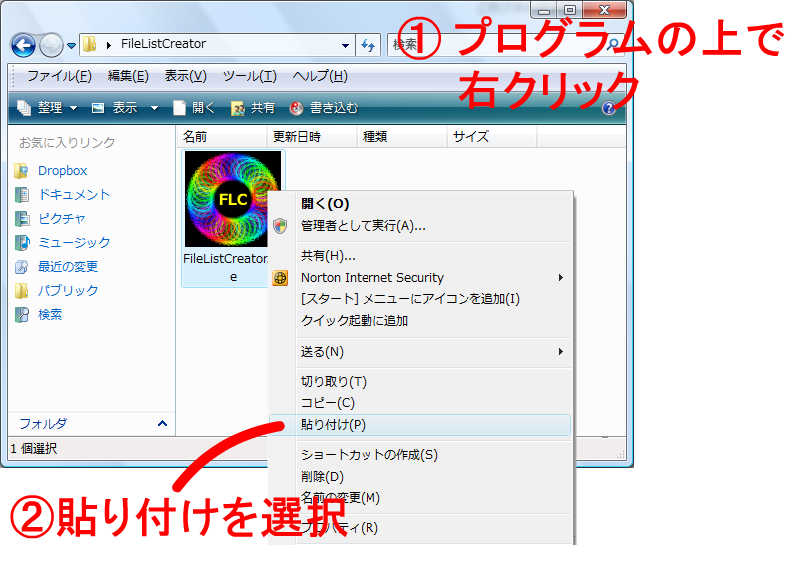
Task: Expand the address bar history dropdown
Action: click(345, 45)
